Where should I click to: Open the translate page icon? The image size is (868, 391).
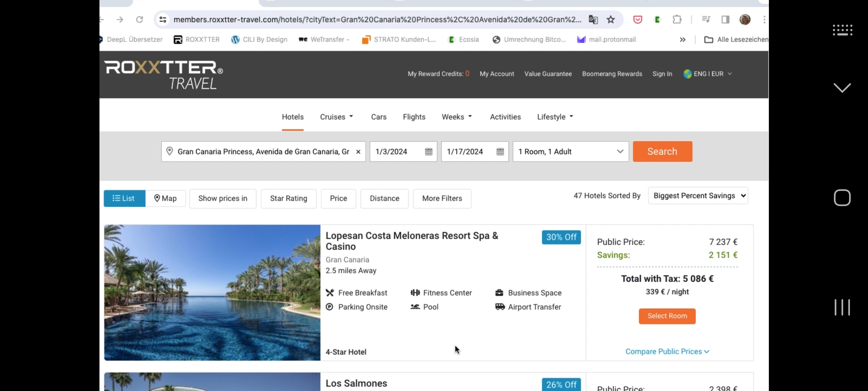coord(593,20)
